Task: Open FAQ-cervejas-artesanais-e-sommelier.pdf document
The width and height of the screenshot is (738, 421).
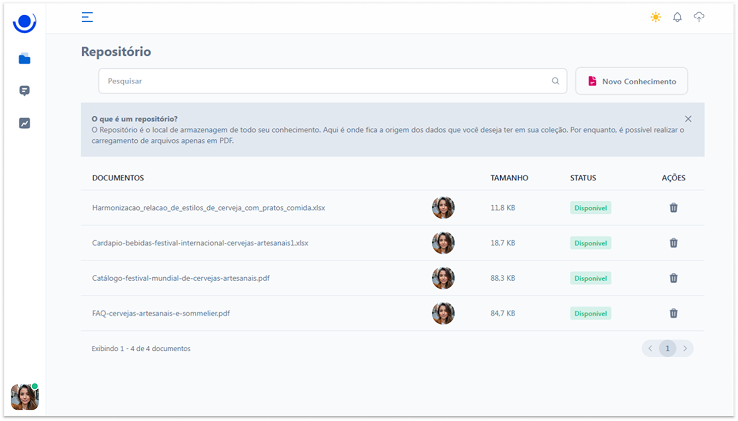Action: pos(161,313)
